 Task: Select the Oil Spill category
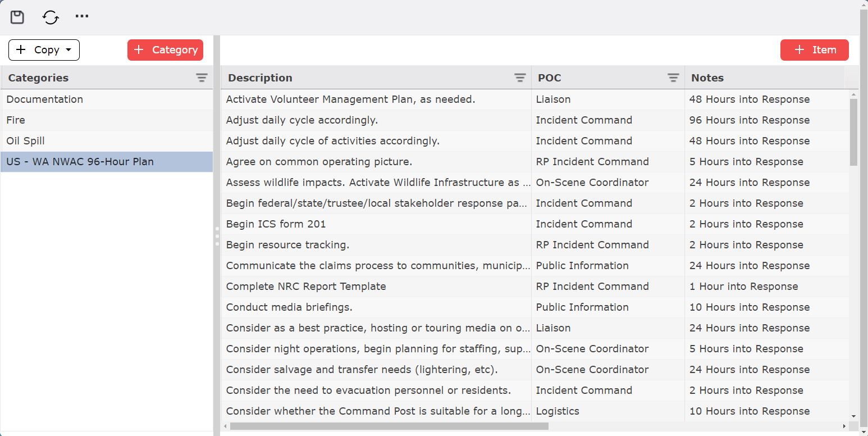25,140
